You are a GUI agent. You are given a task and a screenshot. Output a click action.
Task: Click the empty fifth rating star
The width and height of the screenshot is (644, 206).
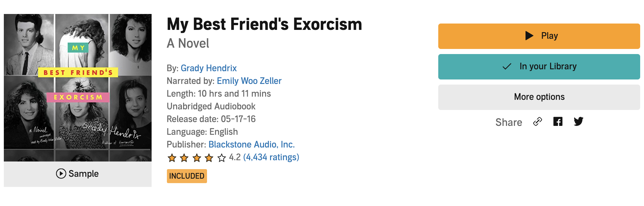222,158
